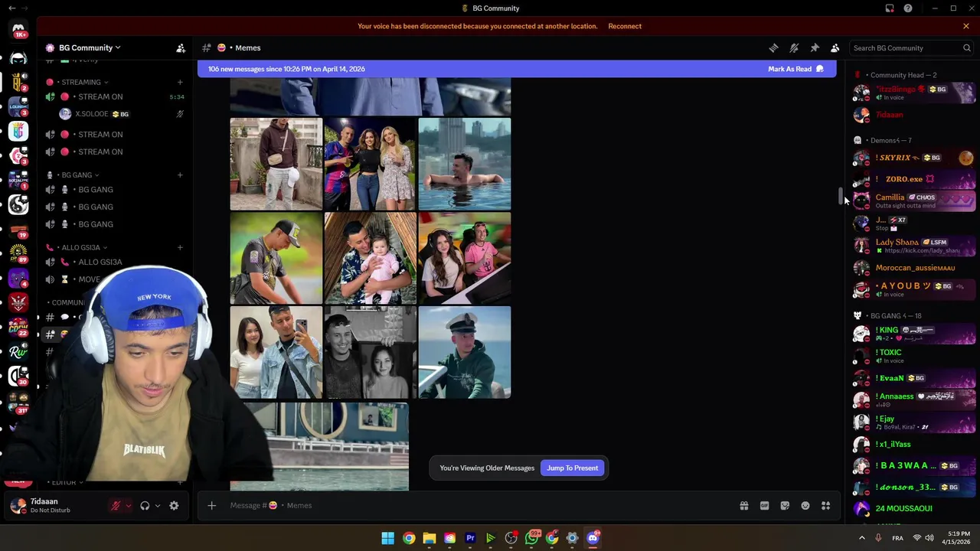Click Jump To Present button
980x551 pixels.
(572, 468)
